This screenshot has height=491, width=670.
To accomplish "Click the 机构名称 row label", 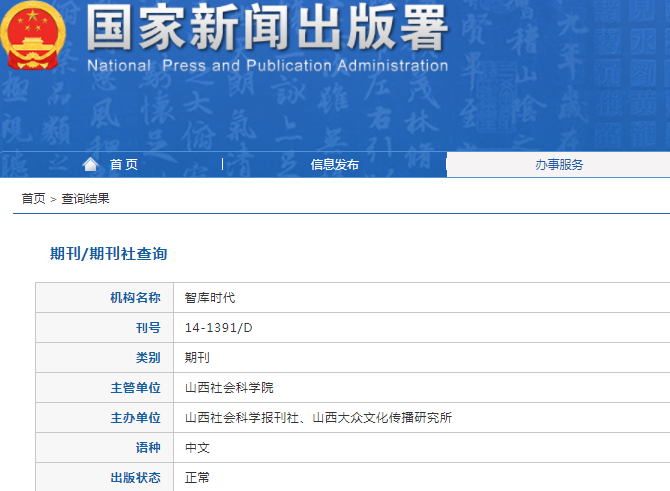I will [x=135, y=298].
